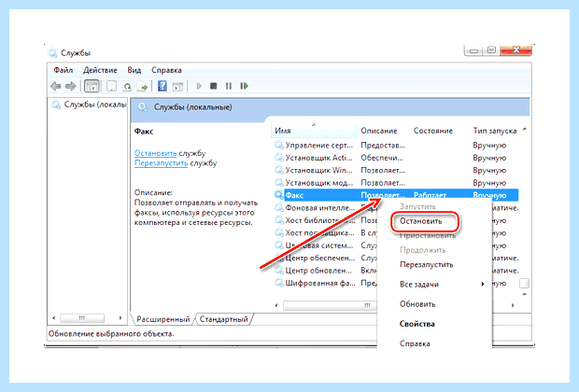The width and height of the screenshot is (579, 392).
Task: Click the Службы title bar icon
Action: [x=52, y=53]
